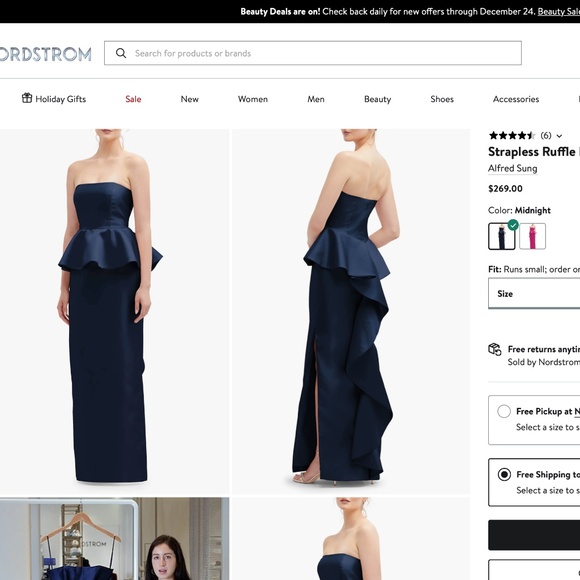Open the Accessories menu
This screenshot has width=580, height=580.
516,99
